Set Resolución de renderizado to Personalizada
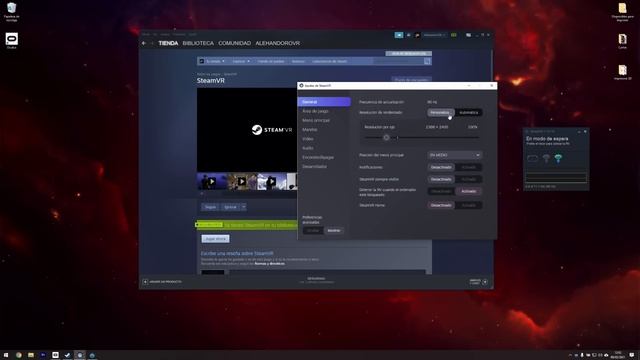Image resolution: width=640 pixels, height=360 pixels. 440,112
